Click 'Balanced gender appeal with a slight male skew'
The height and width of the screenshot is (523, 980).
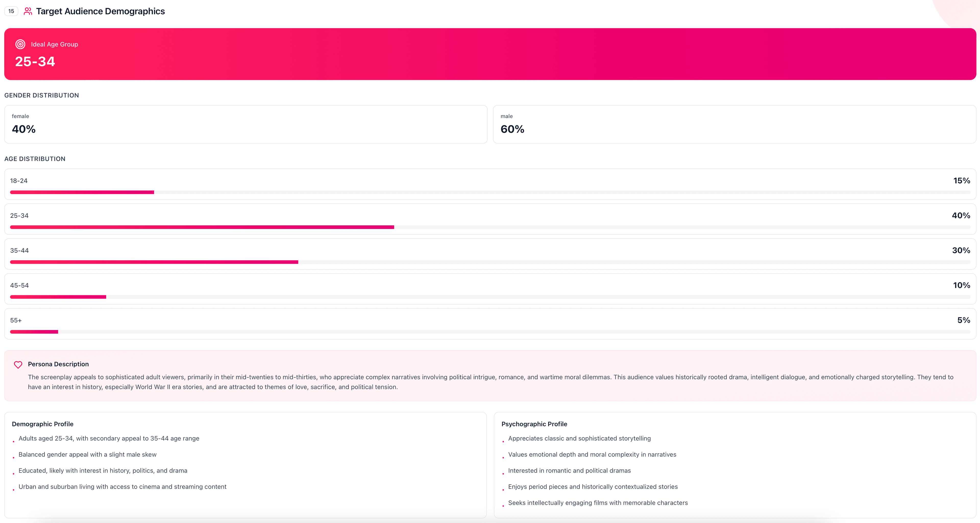(x=88, y=455)
